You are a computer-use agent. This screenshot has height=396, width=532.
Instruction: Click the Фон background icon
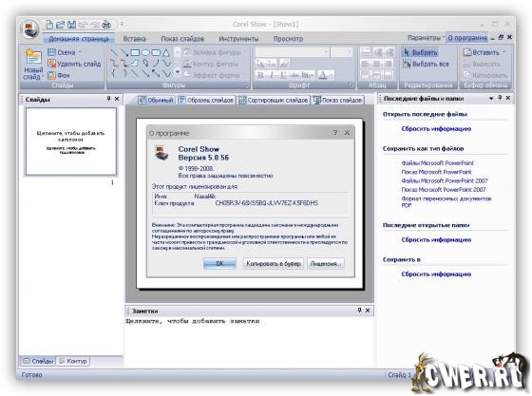(51, 75)
